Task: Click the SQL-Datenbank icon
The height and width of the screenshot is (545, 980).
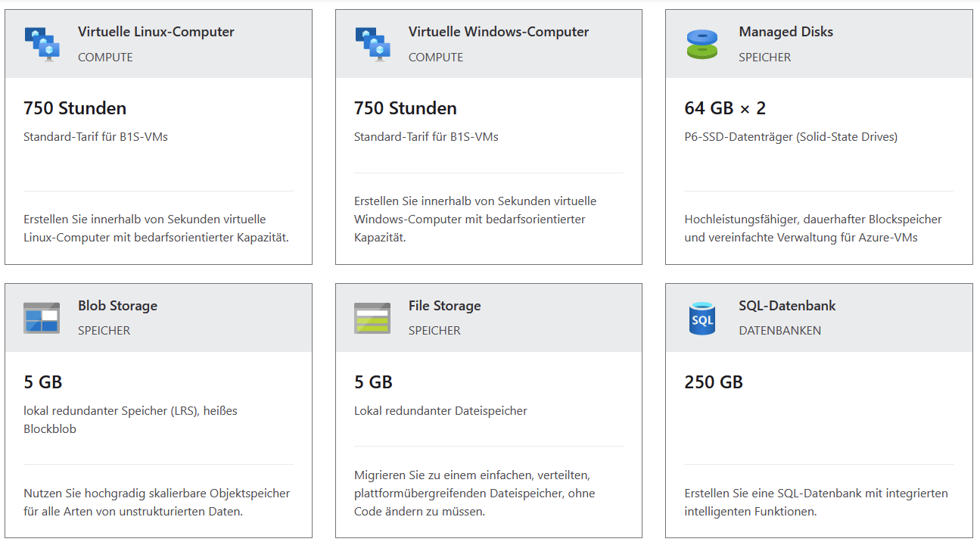Action: [x=702, y=317]
